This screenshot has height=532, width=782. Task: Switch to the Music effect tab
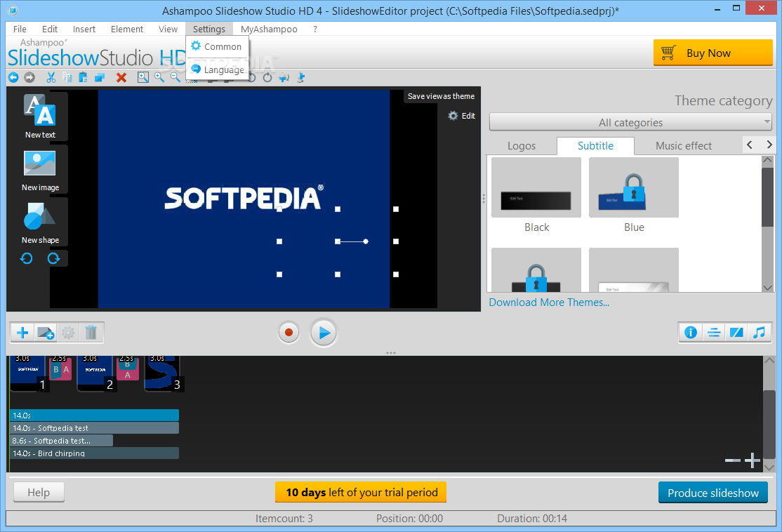point(683,145)
